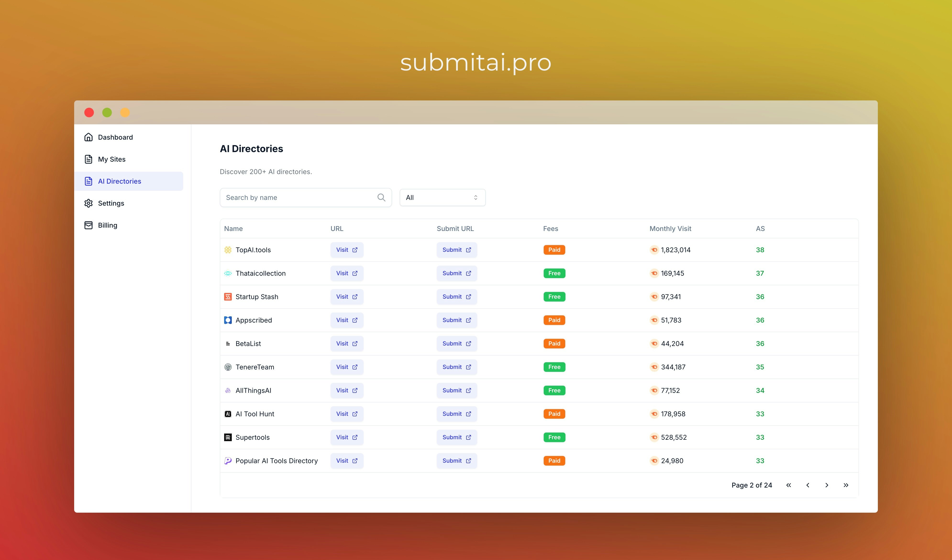Submit to AllThingsAI directory
Screen dimensions: 952x560
pos(457,390)
